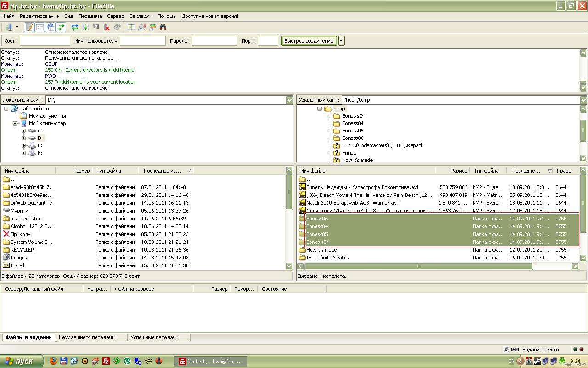Select Мои документы in local tree
Screen dimensions: 588x368
(x=47, y=116)
